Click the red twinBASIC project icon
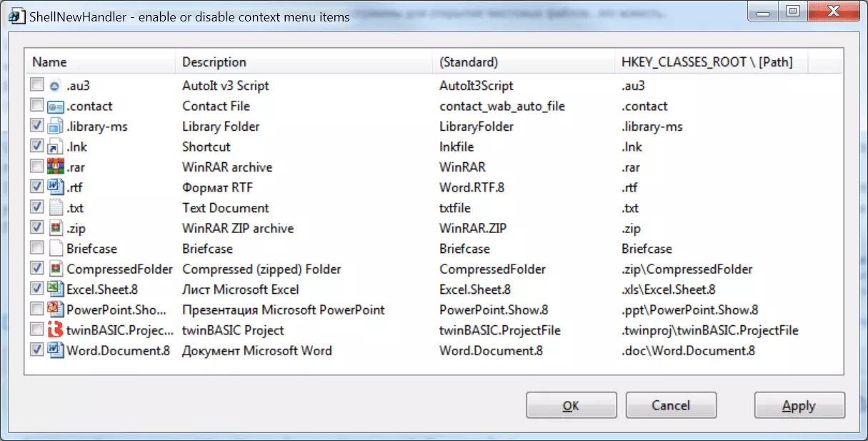868x441 pixels. click(56, 330)
